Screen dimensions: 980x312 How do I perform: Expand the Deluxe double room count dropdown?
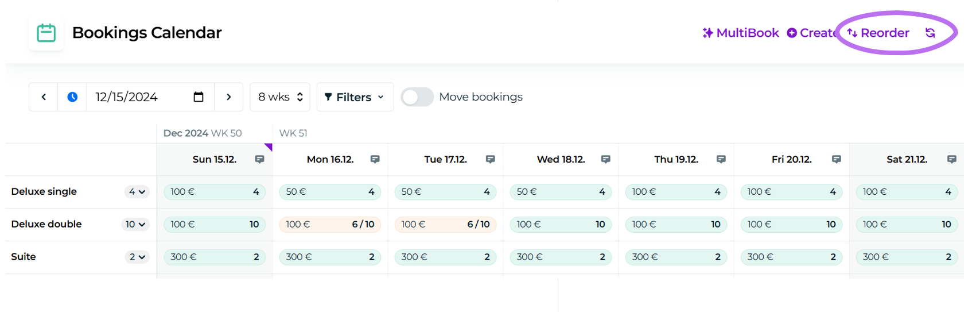135,225
